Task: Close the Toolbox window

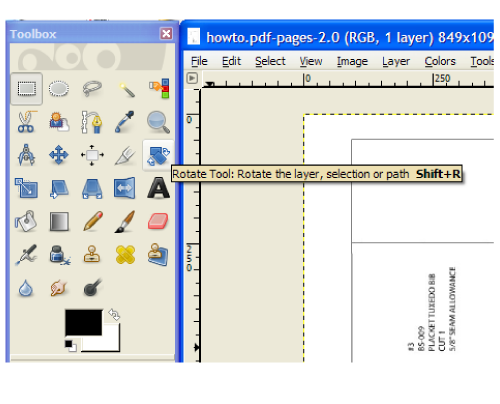Action: click(166, 34)
